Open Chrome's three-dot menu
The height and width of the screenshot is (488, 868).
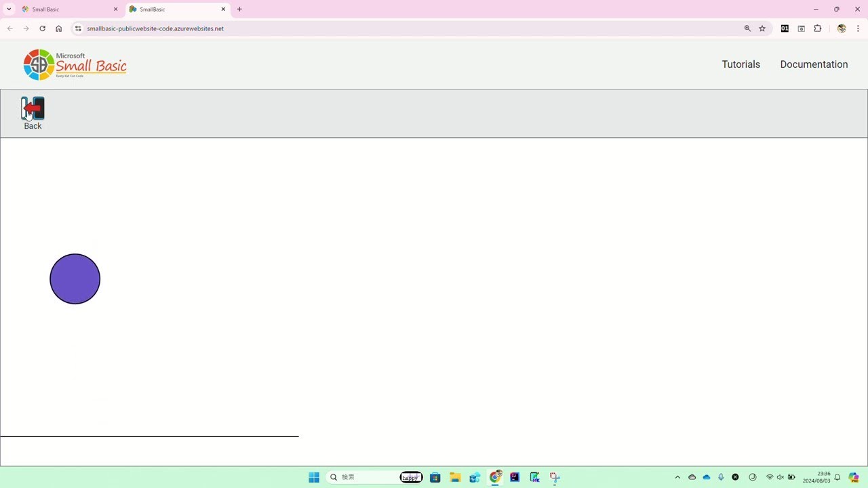point(859,28)
